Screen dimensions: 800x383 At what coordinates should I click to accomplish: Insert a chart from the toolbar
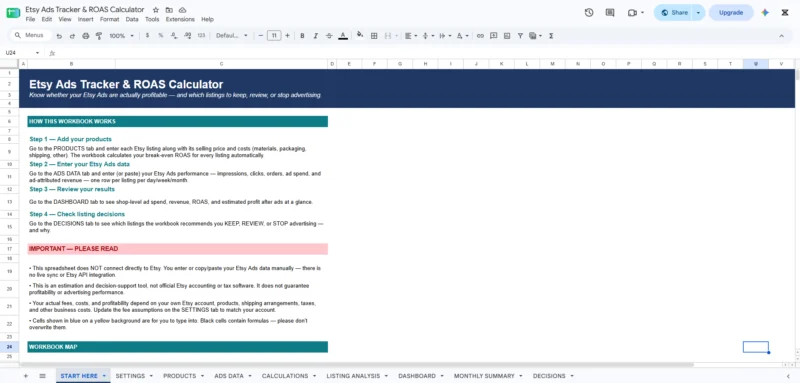[x=507, y=36]
